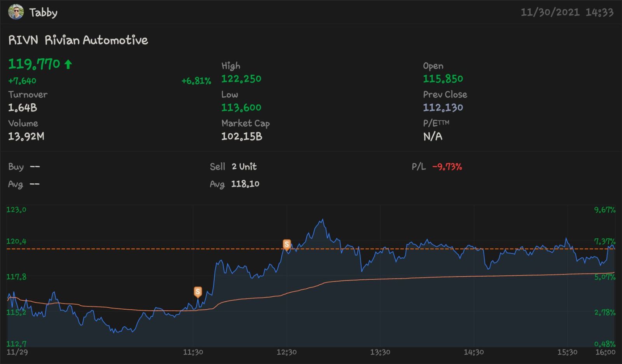Click the Tabby profile avatar
The height and width of the screenshot is (364, 622).
[x=16, y=12]
